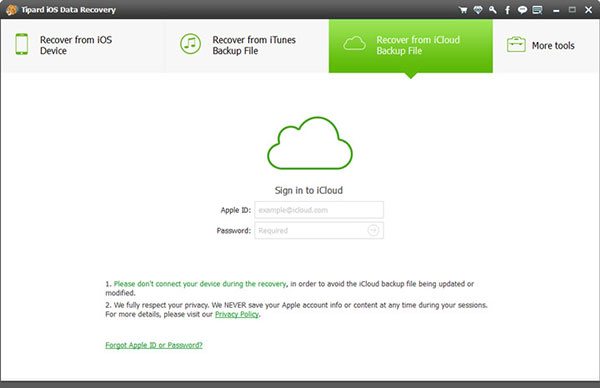Select Recover from iCloud Backup File tab
600x388 pixels.
[x=411, y=46]
